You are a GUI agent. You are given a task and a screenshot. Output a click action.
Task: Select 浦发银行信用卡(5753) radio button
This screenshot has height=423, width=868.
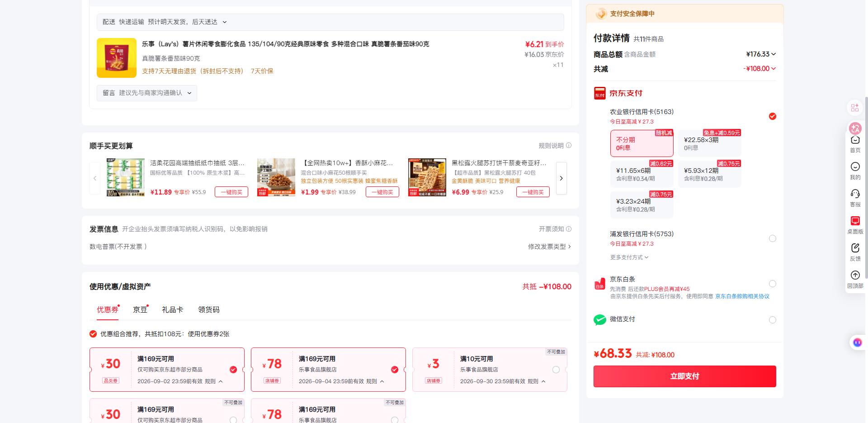773,238
